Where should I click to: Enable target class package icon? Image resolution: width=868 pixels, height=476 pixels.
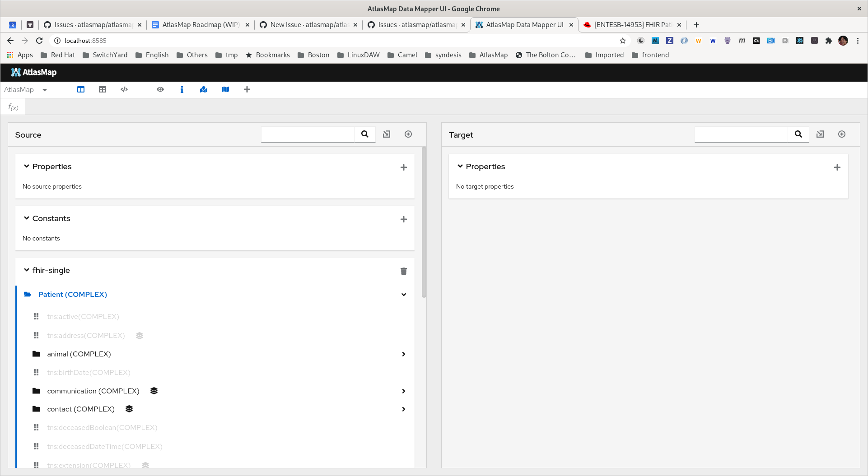point(842,134)
